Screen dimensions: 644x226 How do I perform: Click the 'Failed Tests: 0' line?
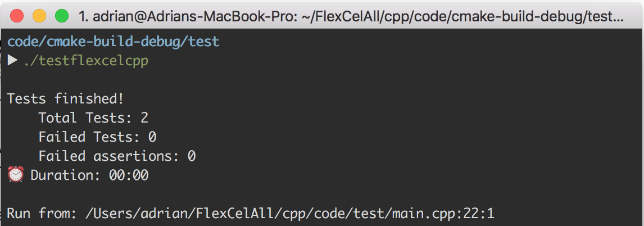point(97,137)
